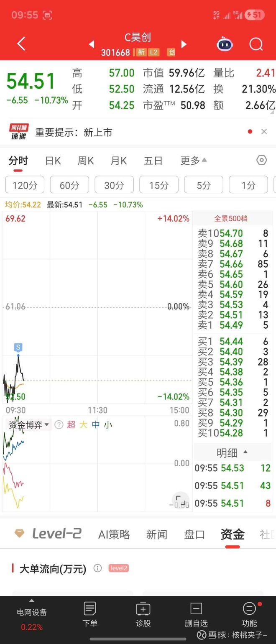Select the 5分 interval button
The width and height of the screenshot is (276, 644).
click(x=204, y=185)
